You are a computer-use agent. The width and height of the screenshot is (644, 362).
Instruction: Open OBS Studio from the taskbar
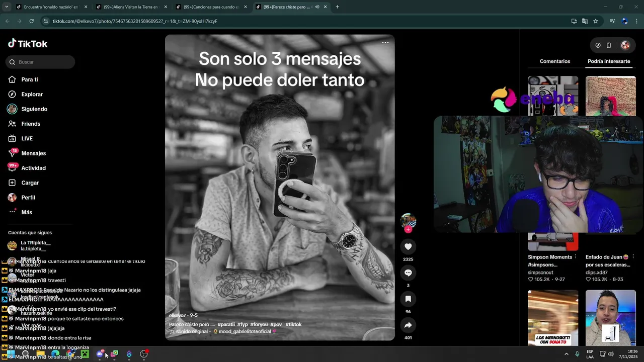(x=144, y=354)
